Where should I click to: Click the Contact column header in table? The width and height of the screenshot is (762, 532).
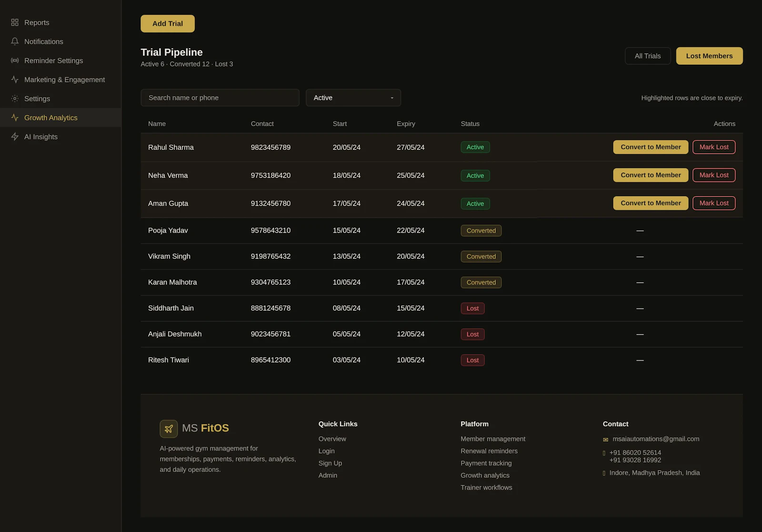262,124
